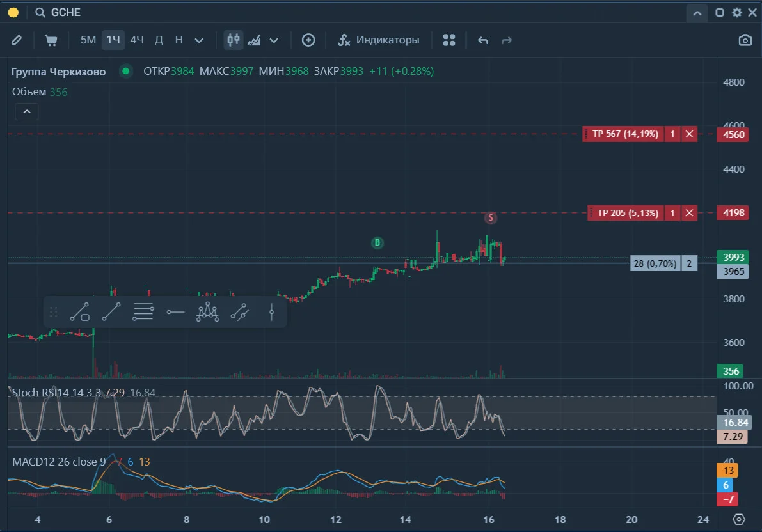This screenshot has height=532, width=762.
Task: Select the trend line drawing tool
Action: (x=111, y=312)
